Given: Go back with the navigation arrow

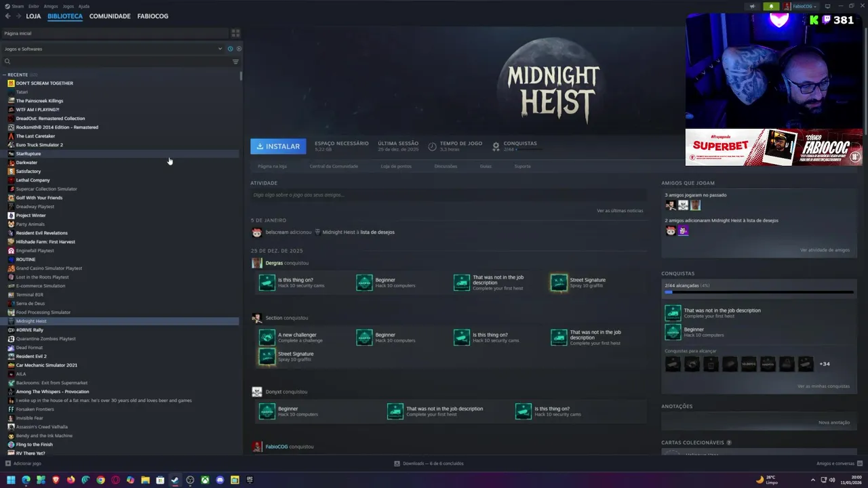Looking at the screenshot, I should 7,16.
